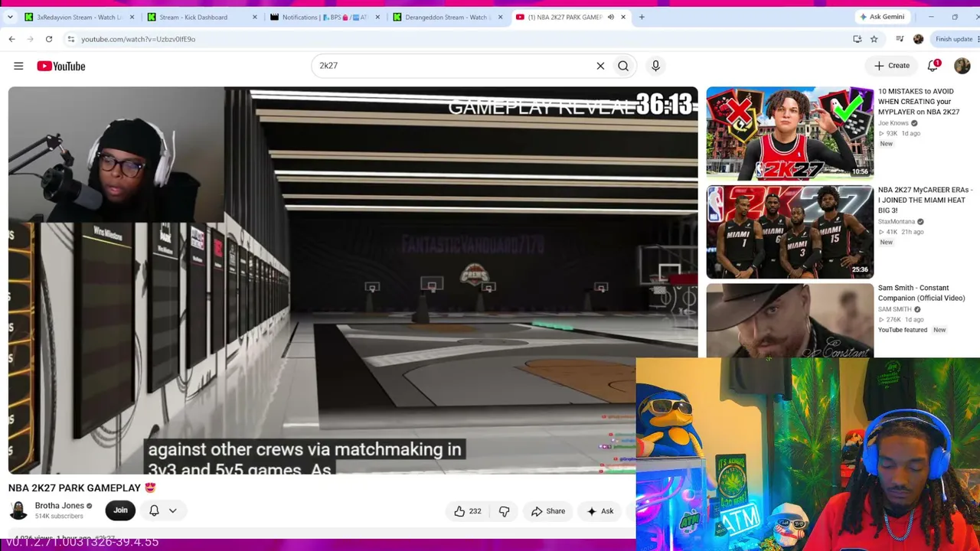The height and width of the screenshot is (551, 980).
Task: Close the Notifications tab
Action: click(x=377, y=17)
